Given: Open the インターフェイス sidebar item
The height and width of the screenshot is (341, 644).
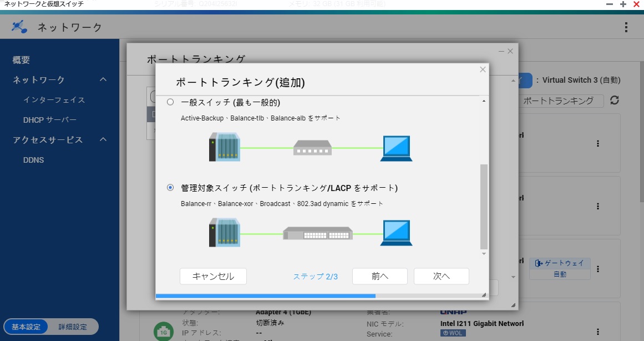Looking at the screenshot, I should point(54,100).
